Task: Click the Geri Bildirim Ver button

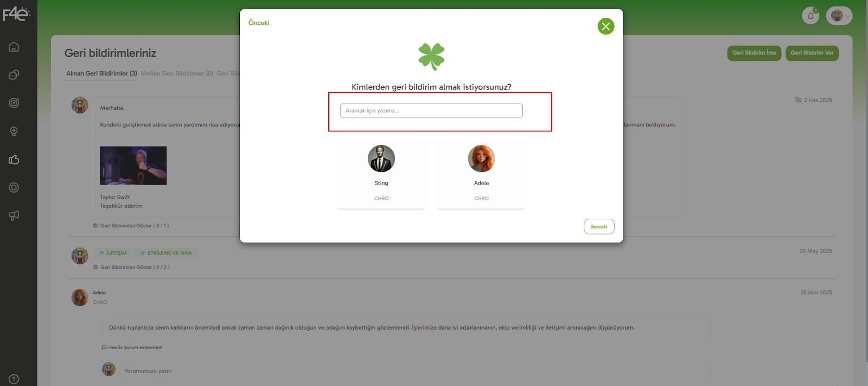Action: click(x=812, y=53)
